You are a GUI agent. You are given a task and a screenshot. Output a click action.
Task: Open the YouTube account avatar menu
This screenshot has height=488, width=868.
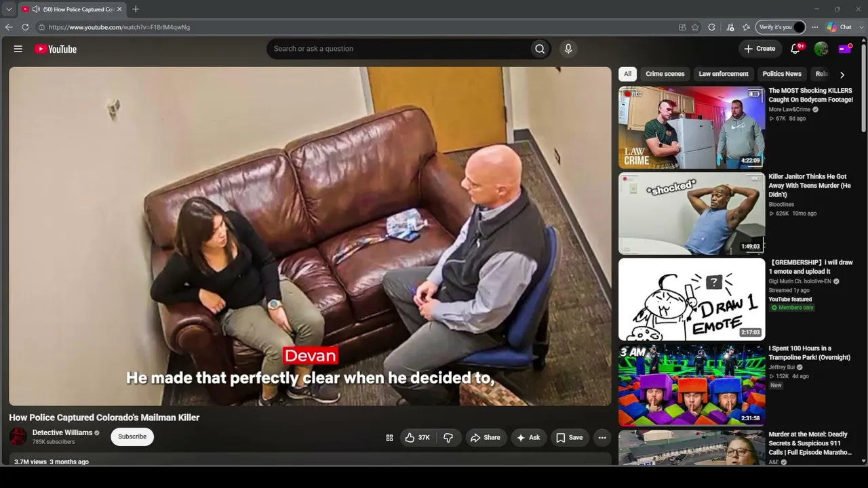pyautogui.click(x=821, y=49)
